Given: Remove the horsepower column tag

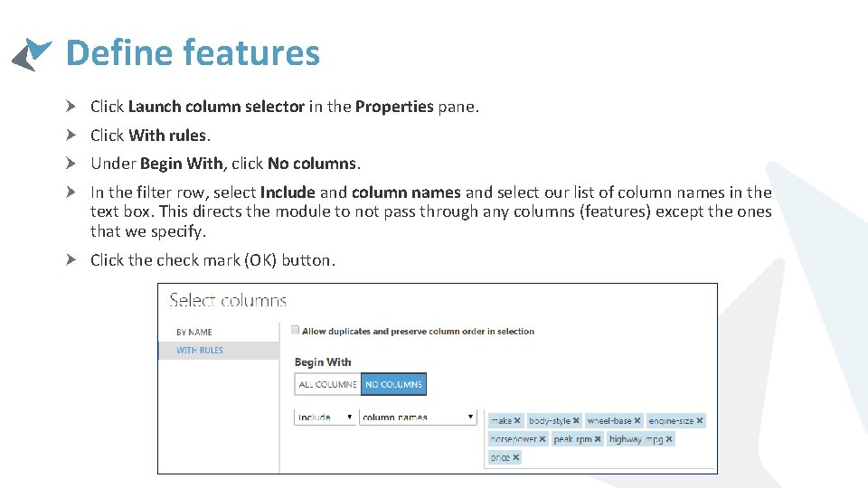Looking at the screenshot, I should tap(542, 439).
